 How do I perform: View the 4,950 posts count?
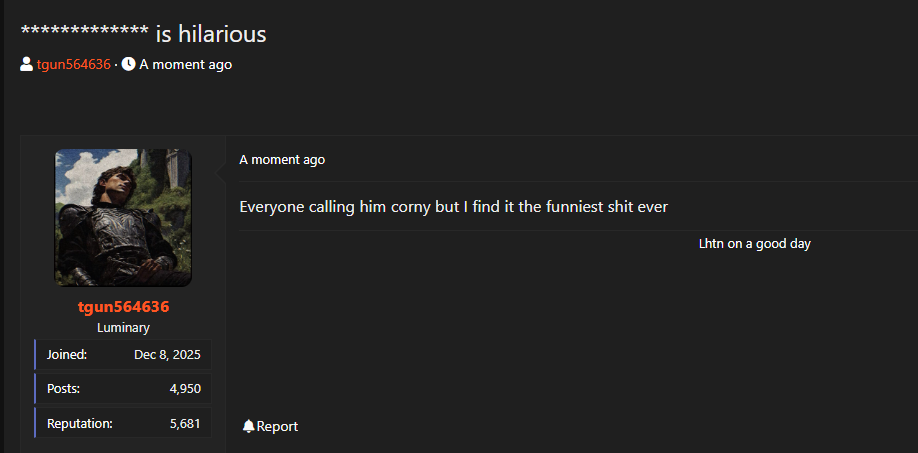tap(185, 389)
